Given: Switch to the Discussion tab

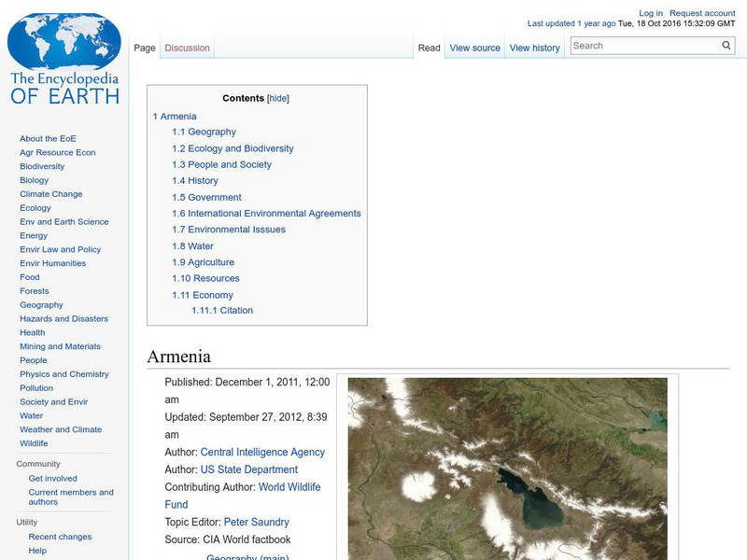Looking at the screenshot, I should point(187,47).
